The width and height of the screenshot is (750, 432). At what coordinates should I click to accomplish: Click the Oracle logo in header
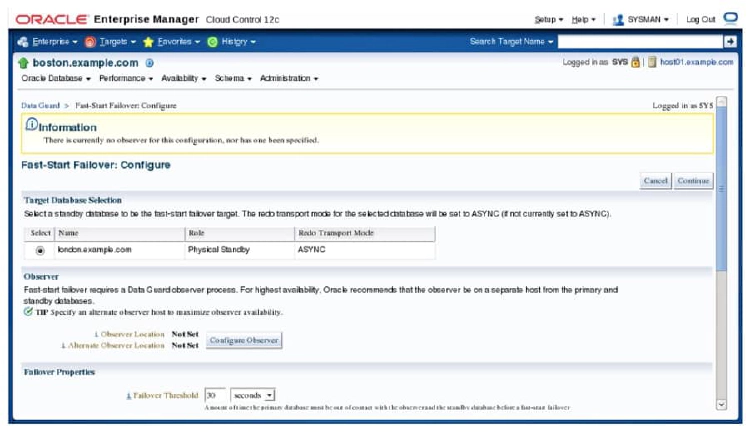click(52, 19)
